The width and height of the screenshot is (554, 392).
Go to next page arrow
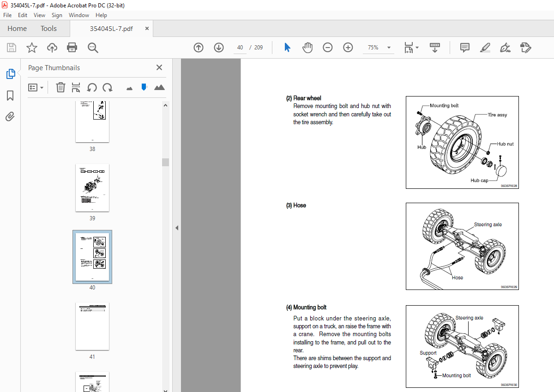[x=219, y=48]
